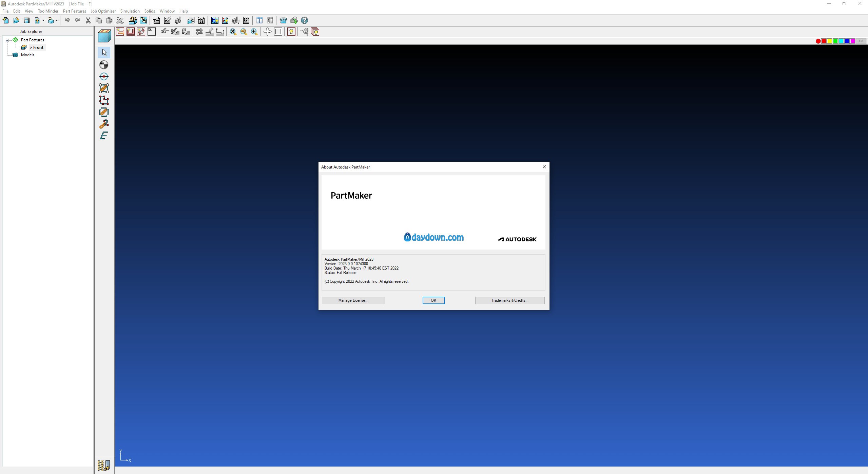Collapse the Part Features tree node

(x=7, y=40)
